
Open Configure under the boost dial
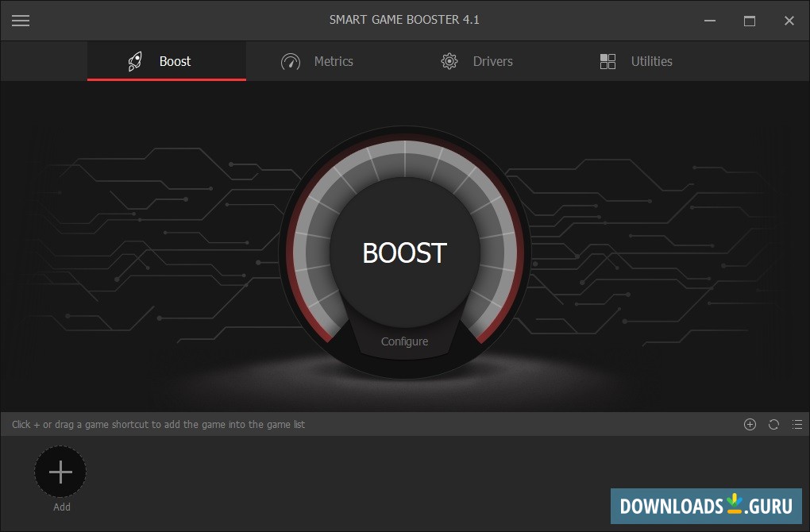pos(404,341)
